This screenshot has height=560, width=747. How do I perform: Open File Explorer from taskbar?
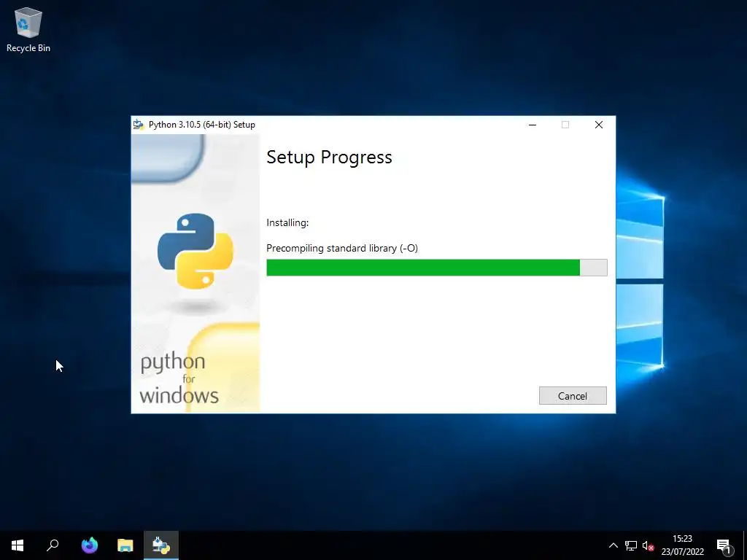click(x=125, y=545)
